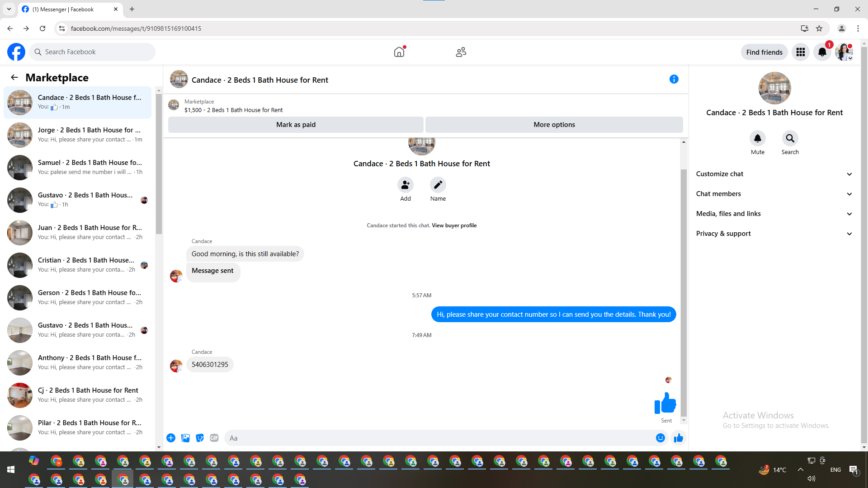Open Windows notification center
Screen dimensions: 868x488
(854, 470)
